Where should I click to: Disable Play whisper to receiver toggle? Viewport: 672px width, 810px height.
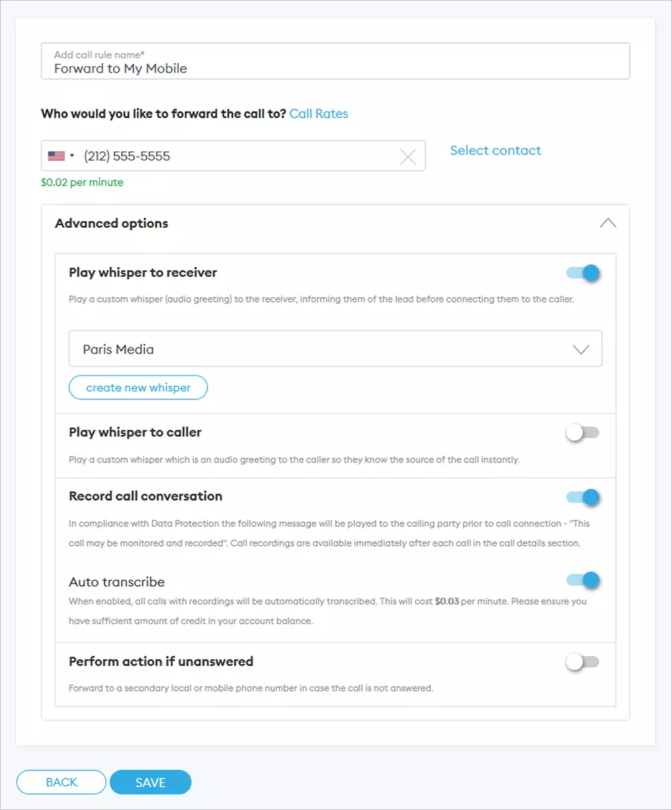[x=583, y=273]
